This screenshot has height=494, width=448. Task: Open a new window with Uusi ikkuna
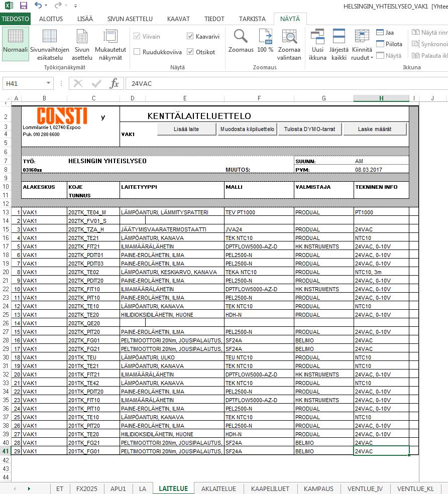[317, 44]
